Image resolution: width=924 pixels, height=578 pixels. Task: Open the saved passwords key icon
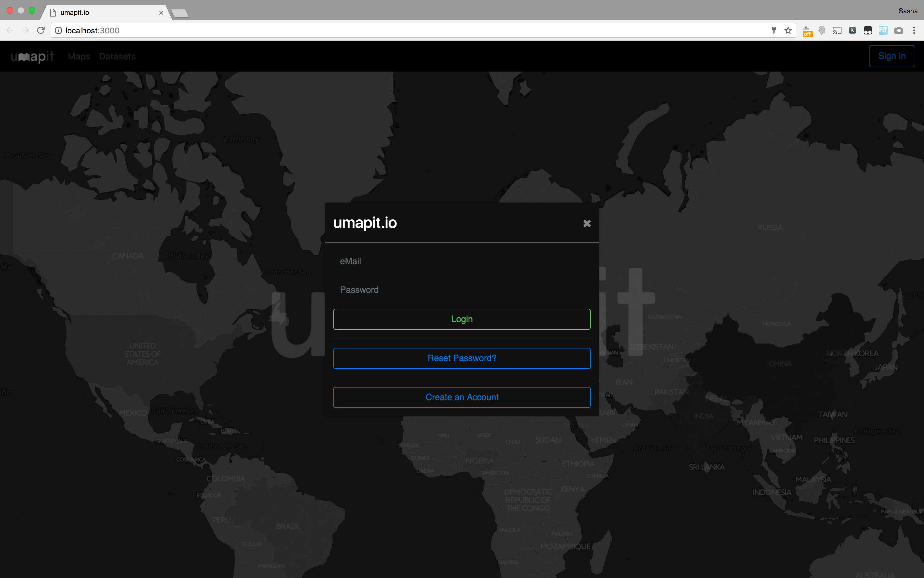(x=774, y=30)
